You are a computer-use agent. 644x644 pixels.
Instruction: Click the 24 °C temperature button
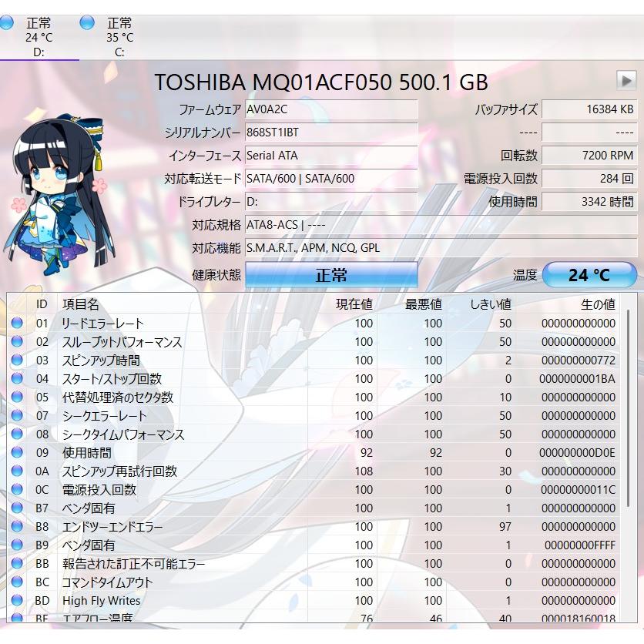point(589,275)
